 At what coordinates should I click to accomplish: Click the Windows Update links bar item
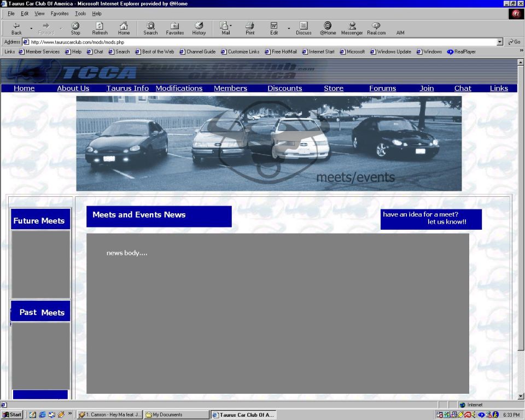[x=390, y=51]
